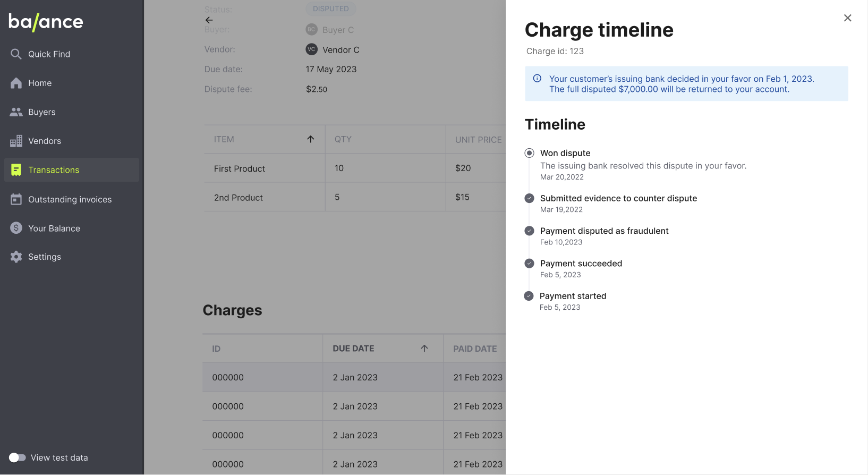Viewport: 868px width, 475px height.
Task: Click the QTY column header
Action: 343,139
